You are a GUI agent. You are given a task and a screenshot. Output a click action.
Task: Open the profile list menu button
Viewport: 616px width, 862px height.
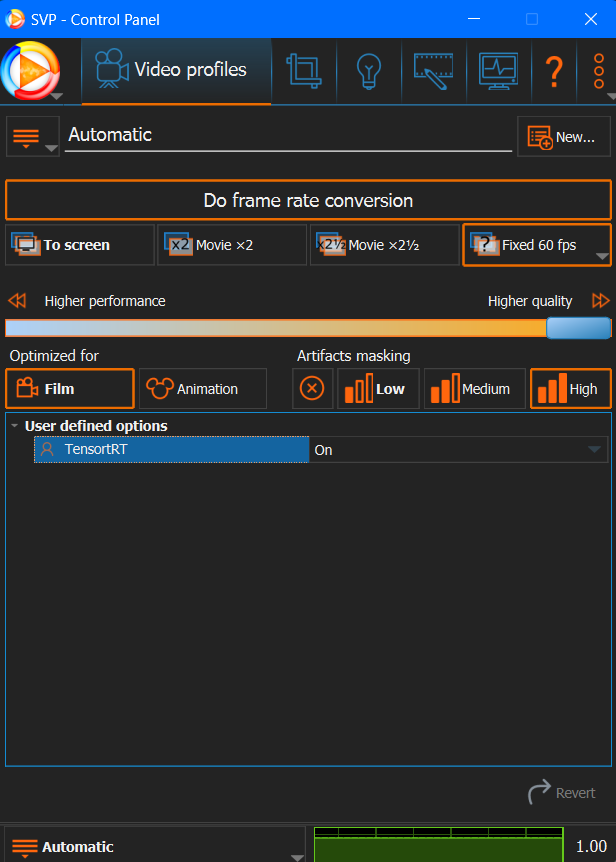(x=32, y=136)
